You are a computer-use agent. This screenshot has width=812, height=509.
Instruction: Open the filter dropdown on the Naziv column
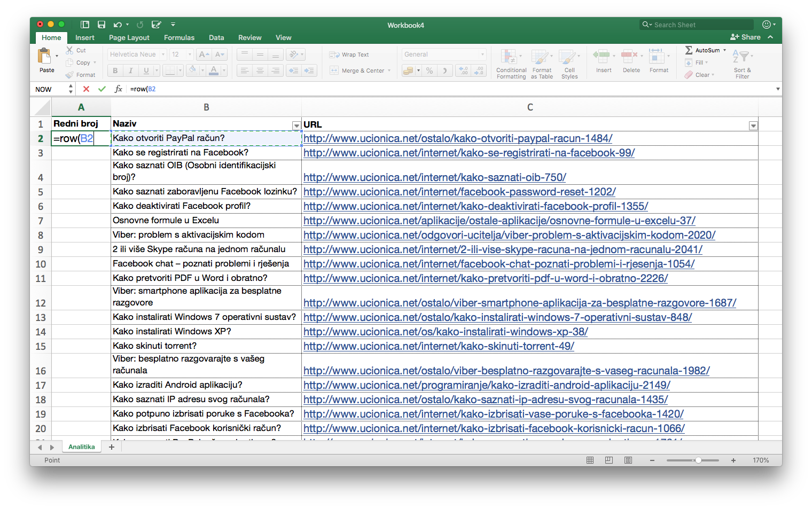pyautogui.click(x=296, y=126)
